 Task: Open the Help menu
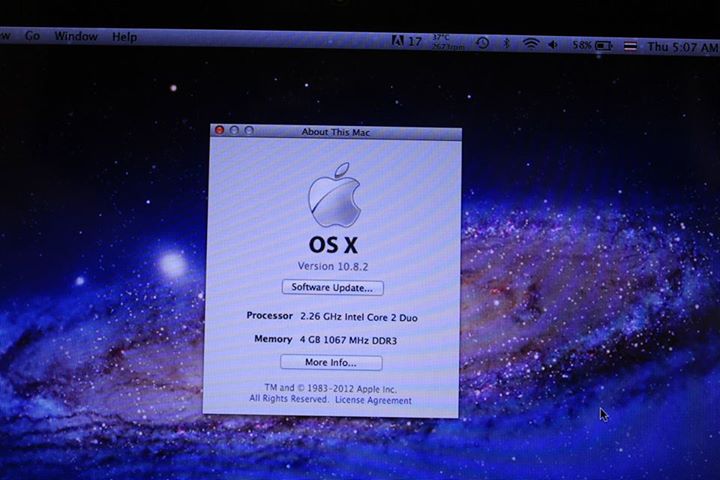coord(124,37)
